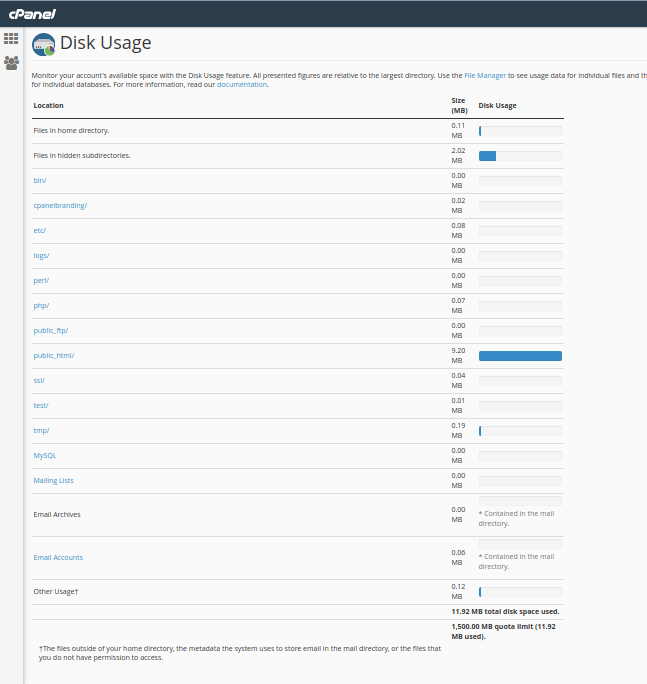Open the public_html/ directory

(x=53, y=355)
